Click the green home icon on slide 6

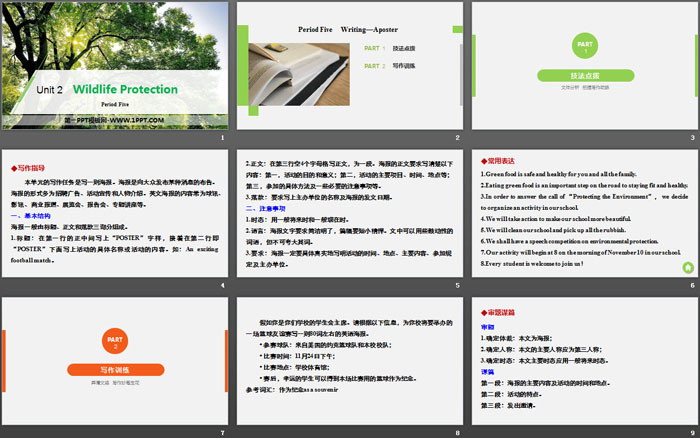(686, 267)
